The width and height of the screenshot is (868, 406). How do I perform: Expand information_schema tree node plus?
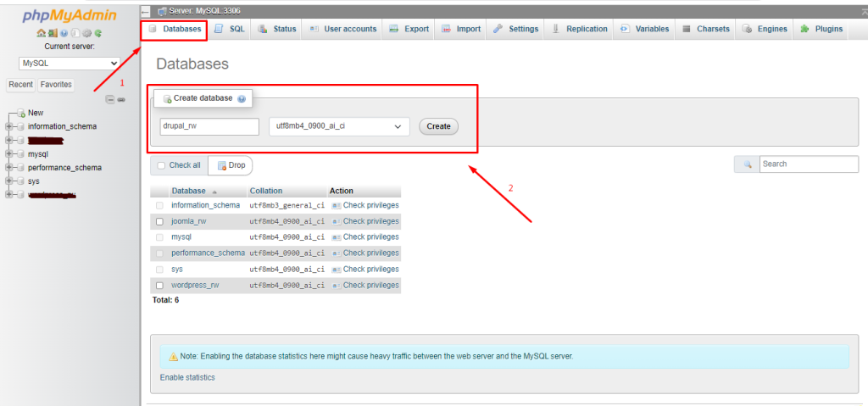click(8, 126)
